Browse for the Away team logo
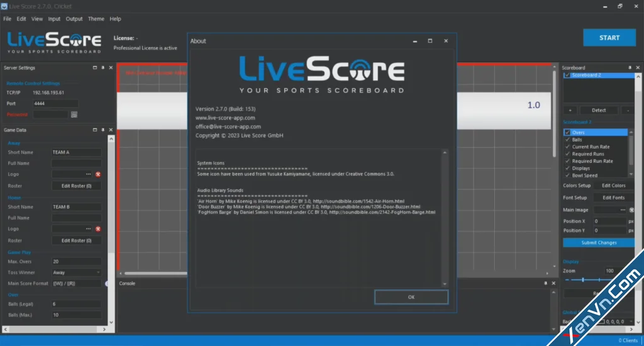Screen dimensions: 644x346 click(88, 174)
